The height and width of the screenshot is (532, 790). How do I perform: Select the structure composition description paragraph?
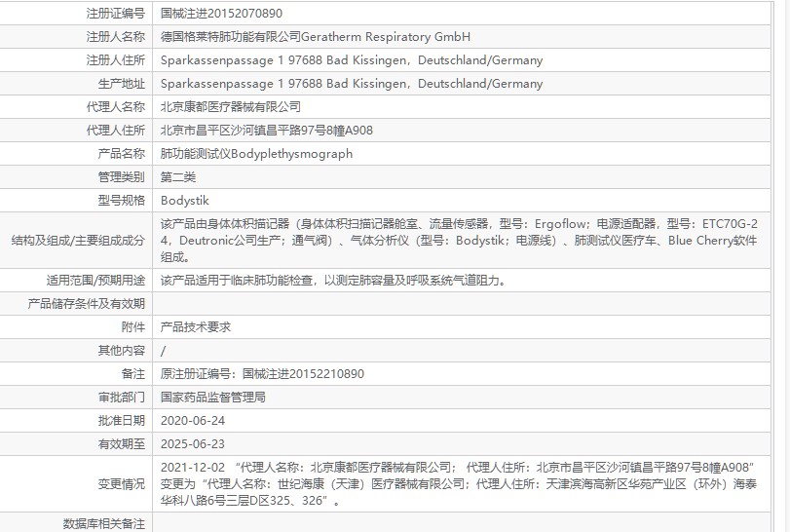click(459, 241)
